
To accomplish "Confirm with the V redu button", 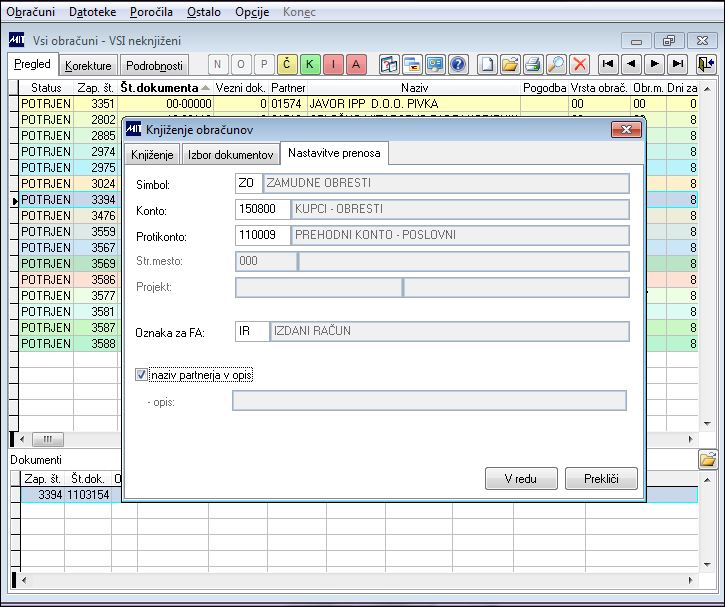I will tap(521, 478).
